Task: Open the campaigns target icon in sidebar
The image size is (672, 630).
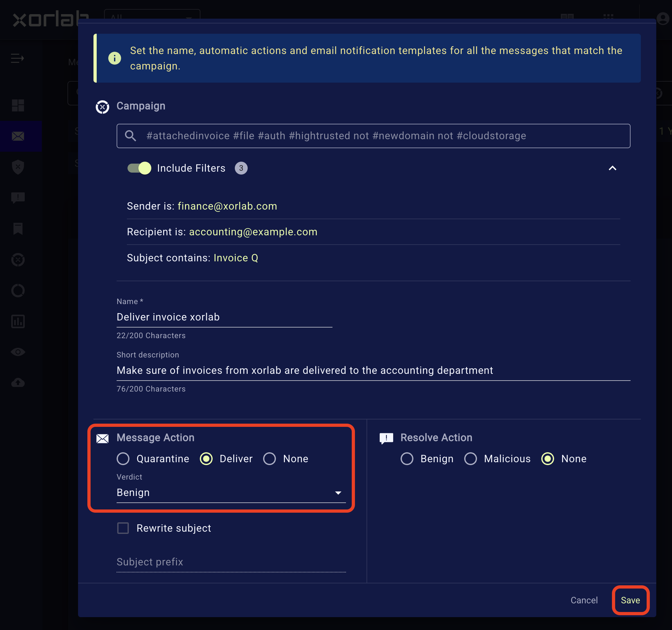Action: pyautogui.click(x=18, y=259)
